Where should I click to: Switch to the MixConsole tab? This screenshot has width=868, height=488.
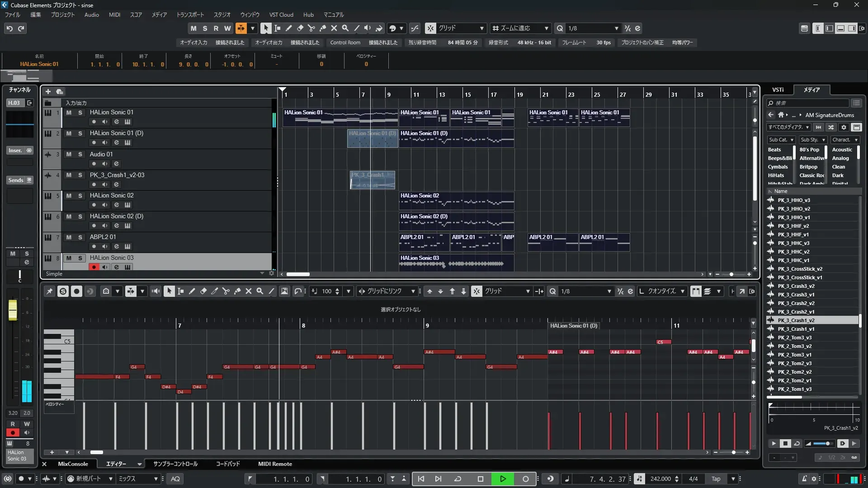tap(73, 464)
